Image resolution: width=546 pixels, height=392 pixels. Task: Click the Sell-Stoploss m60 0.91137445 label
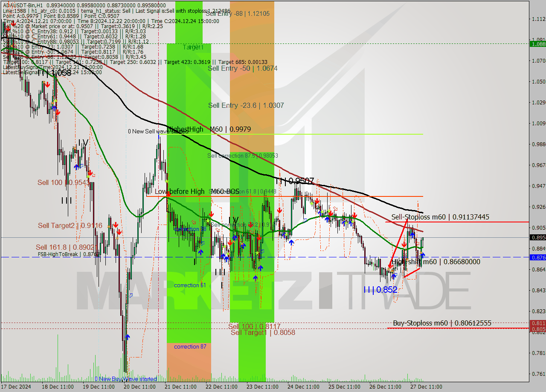click(x=440, y=217)
